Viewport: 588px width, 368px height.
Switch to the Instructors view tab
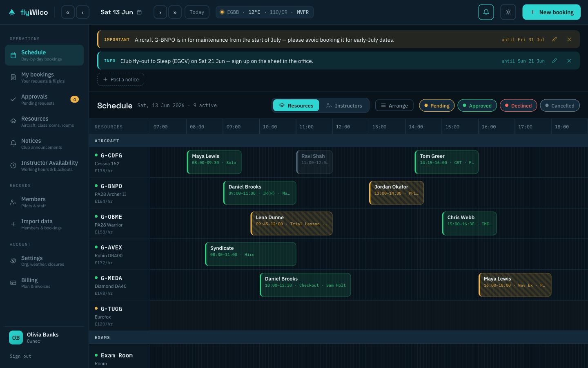(x=344, y=105)
